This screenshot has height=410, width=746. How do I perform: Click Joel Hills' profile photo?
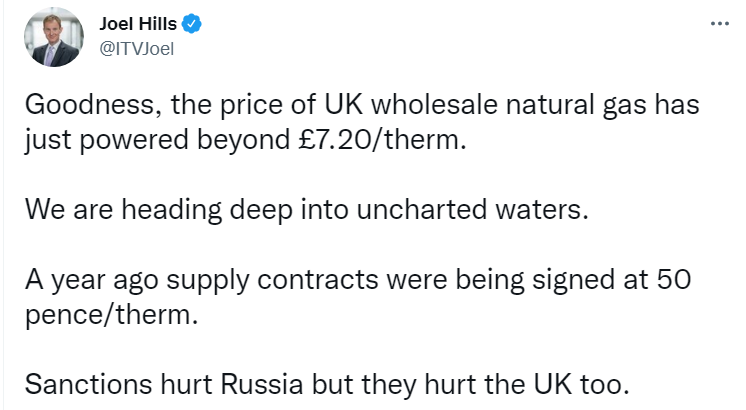pyautogui.click(x=54, y=41)
